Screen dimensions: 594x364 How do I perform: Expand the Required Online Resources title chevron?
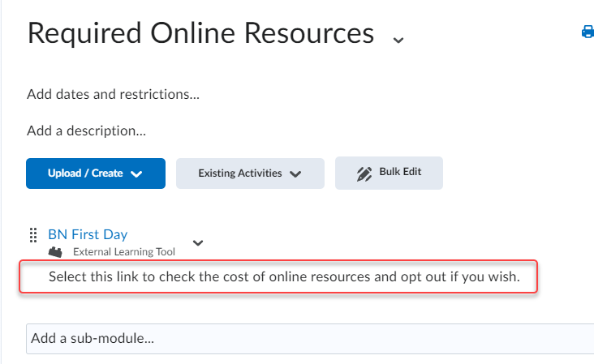(398, 39)
